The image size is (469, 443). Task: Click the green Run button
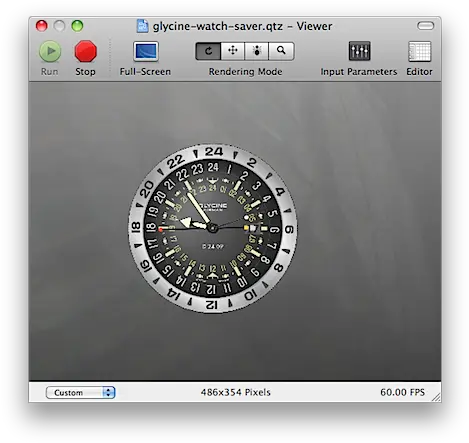pos(50,51)
